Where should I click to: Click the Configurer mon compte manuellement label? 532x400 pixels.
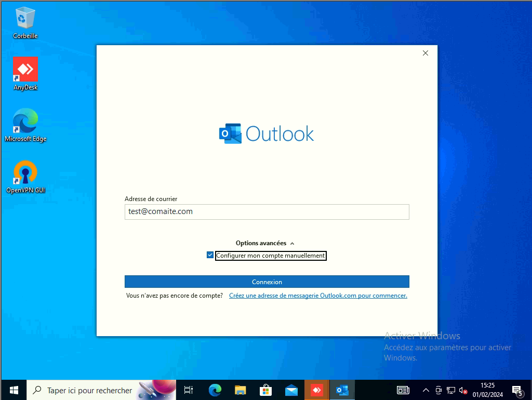(x=270, y=256)
